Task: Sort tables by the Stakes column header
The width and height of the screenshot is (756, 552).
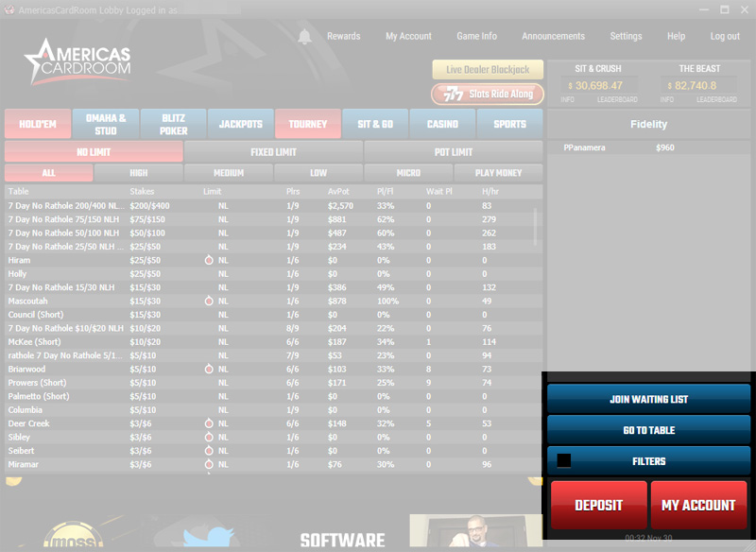Action: coord(142,191)
